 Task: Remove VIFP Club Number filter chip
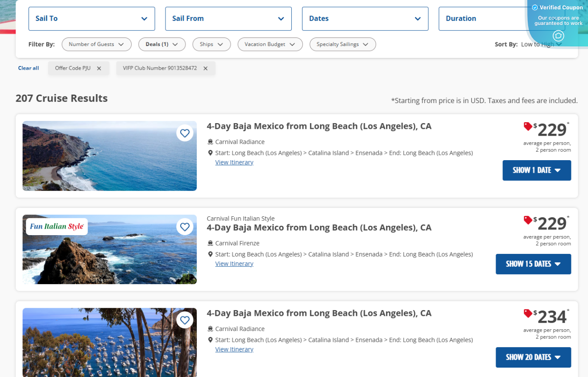pyautogui.click(x=205, y=68)
